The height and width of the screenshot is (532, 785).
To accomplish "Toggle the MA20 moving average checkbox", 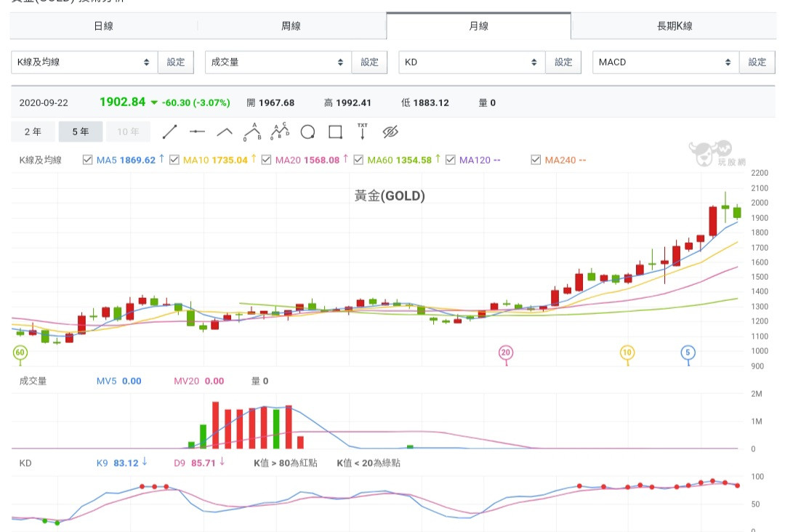I will [266, 160].
